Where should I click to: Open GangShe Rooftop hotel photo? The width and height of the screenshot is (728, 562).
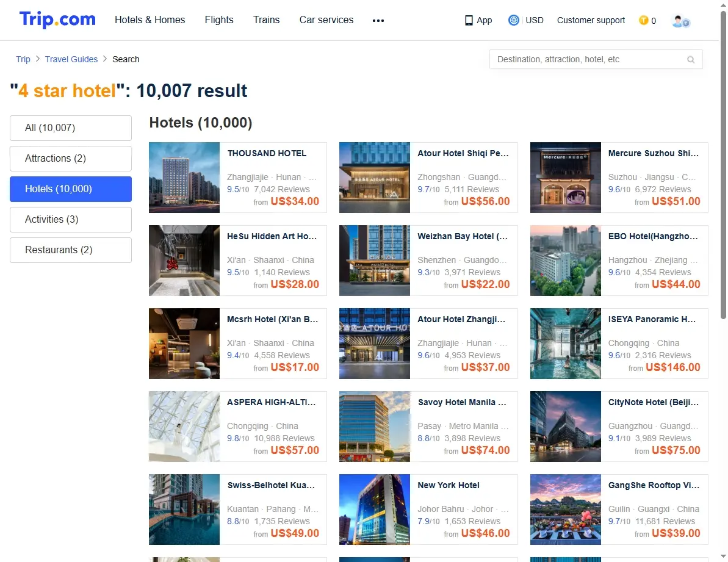pyautogui.click(x=566, y=510)
